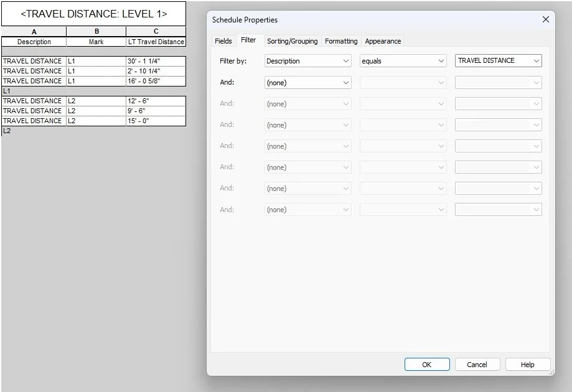Click the Description column heading cell
Image resolution: width=572 pixels, height=392 pixels.
pos(34,42)
